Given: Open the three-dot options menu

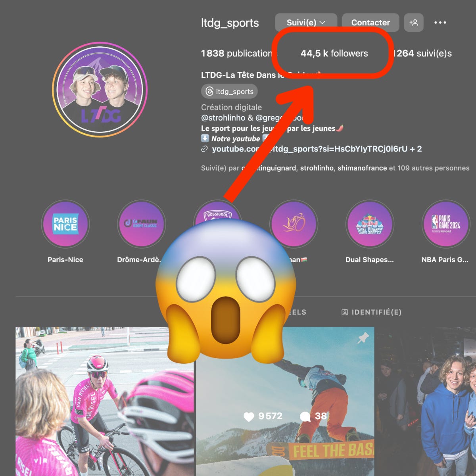Looking at the screenshot, I should coord(440,23).
